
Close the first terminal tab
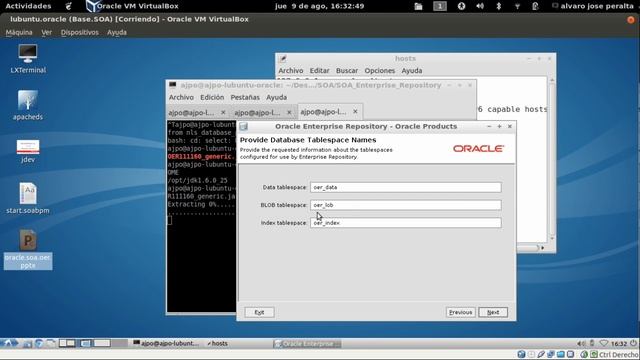pos(223,112)
